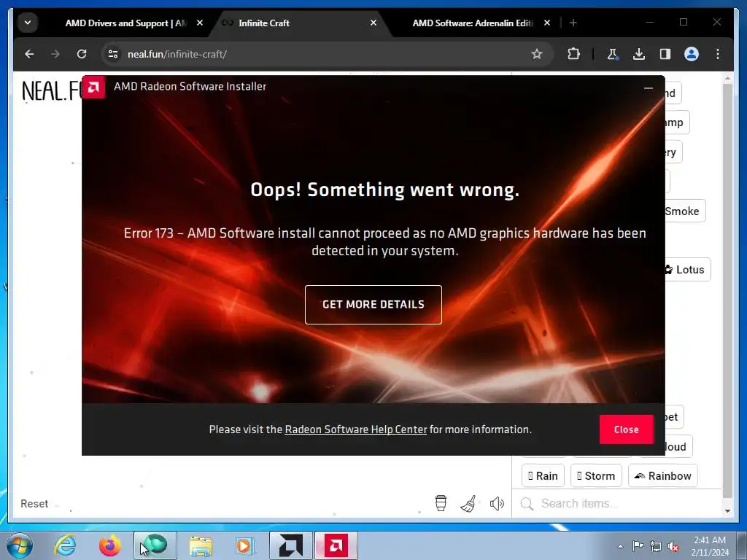Switch to AMD Software: Adrenalin Edition tab
This screenshot has height=560, width=747.
(x=472, y=23)
